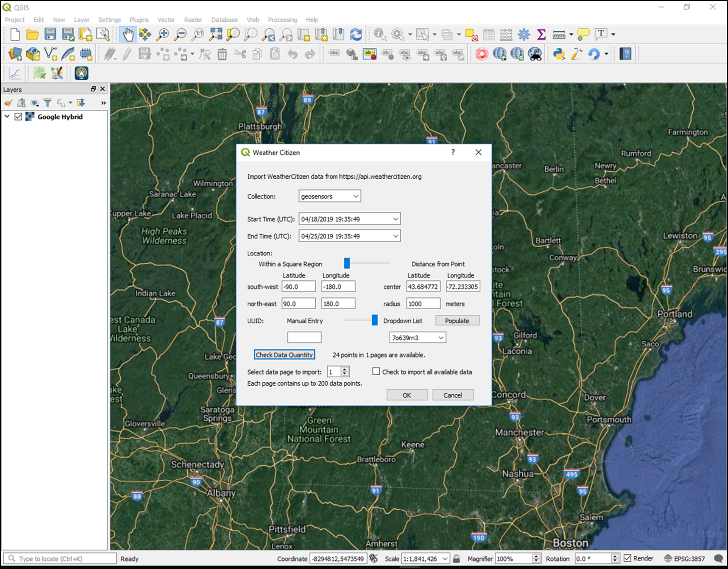Open the Processing menu

click(282, 20)
